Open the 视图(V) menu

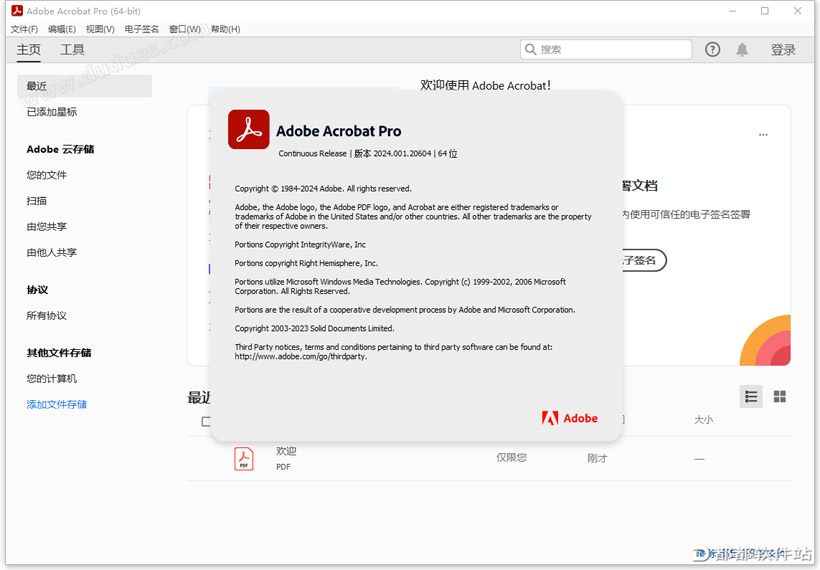pos(100,29)
